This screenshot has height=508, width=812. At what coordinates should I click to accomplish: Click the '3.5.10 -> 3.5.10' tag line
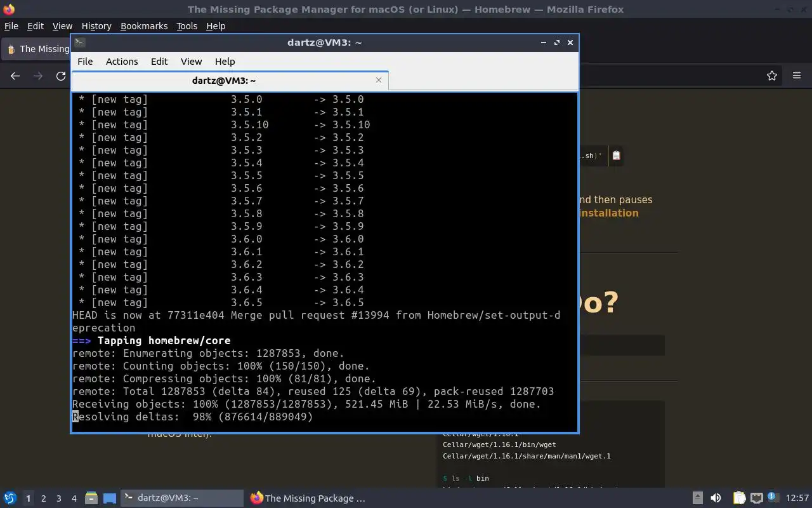(x=224, y=124)
